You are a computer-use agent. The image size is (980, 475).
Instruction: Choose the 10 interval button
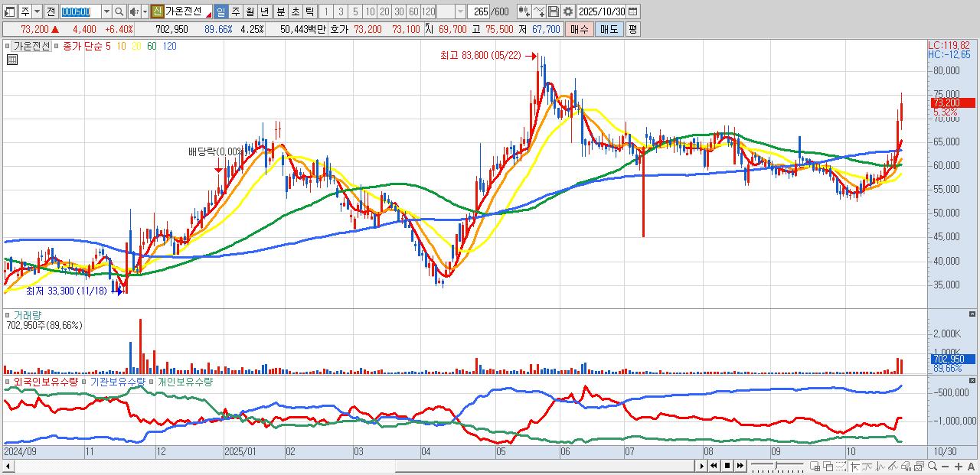coord(370,11)
